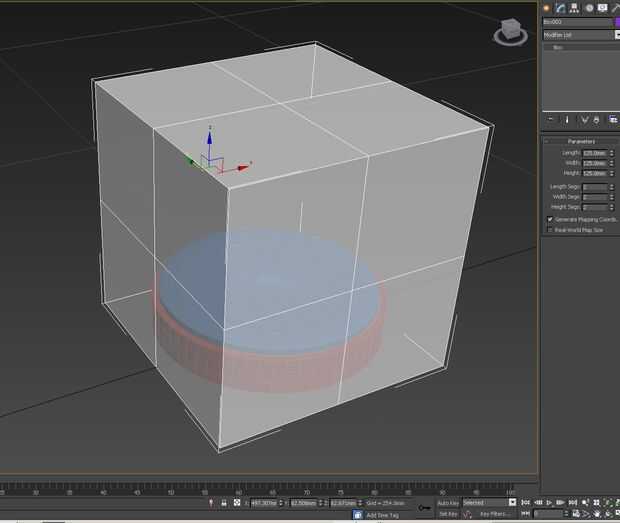Toggle Absolute/Offset transform type-in mode icon
This screenshot has height=523, width=620.
pos(237,503)
